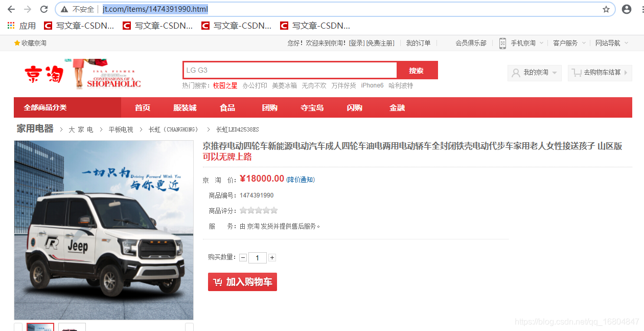The height and width of the screenshot is (331, 644).
Task: Increase purchase quantity with plus
Action: 272,258
